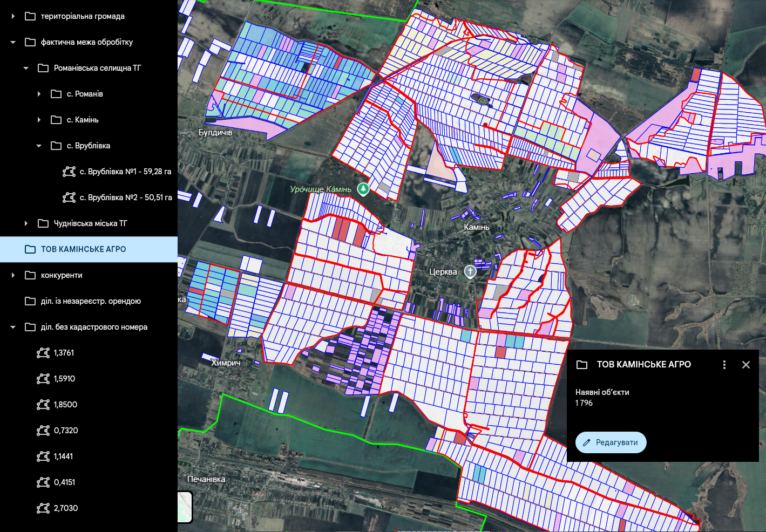
Task: Open the three-dot menu for ТОВ КАМІНСЬКЕ АГРО
Action: pos(724,365)
